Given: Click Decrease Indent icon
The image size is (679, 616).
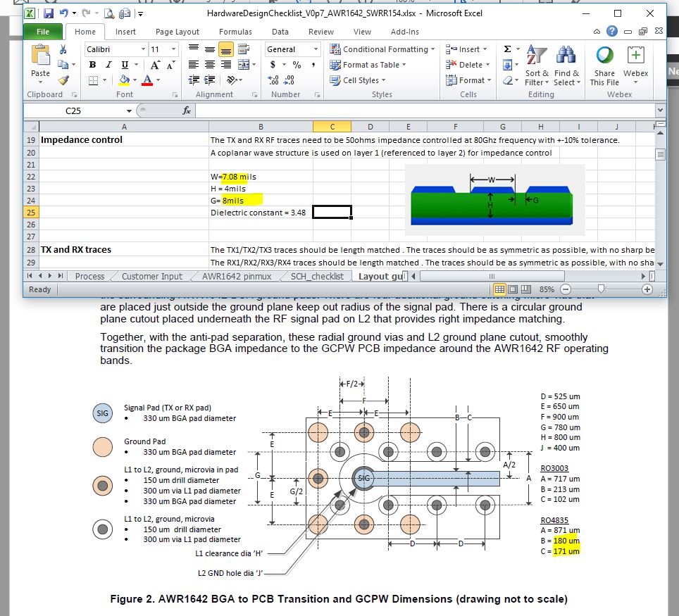Looking at the screenshot, I should (194, 80).
